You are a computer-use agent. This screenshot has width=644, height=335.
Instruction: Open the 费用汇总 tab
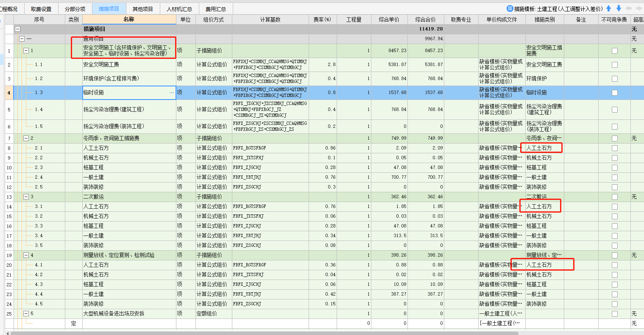click(216, 9)
